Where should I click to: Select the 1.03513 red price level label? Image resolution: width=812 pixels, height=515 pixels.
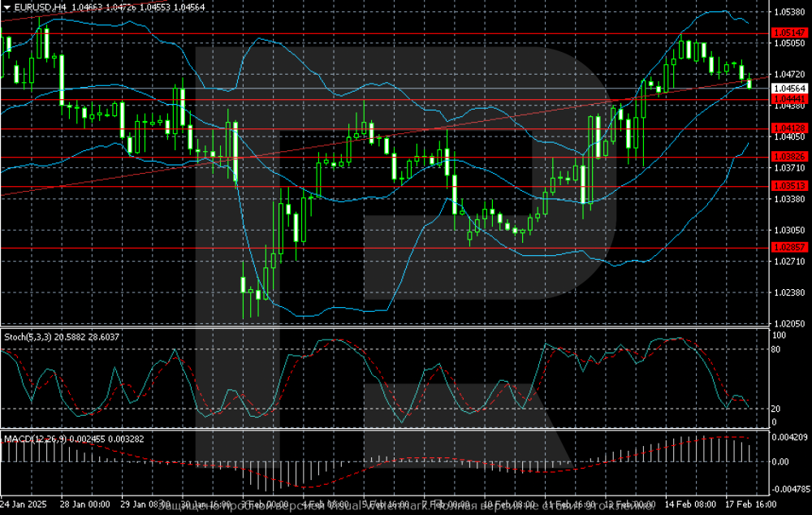coord(789,186)
